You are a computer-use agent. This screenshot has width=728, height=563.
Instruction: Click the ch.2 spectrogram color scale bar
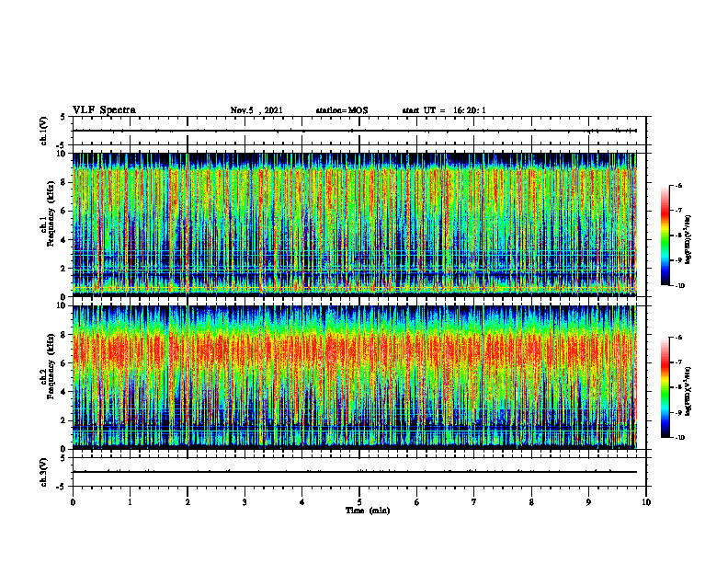coord(665,387)
